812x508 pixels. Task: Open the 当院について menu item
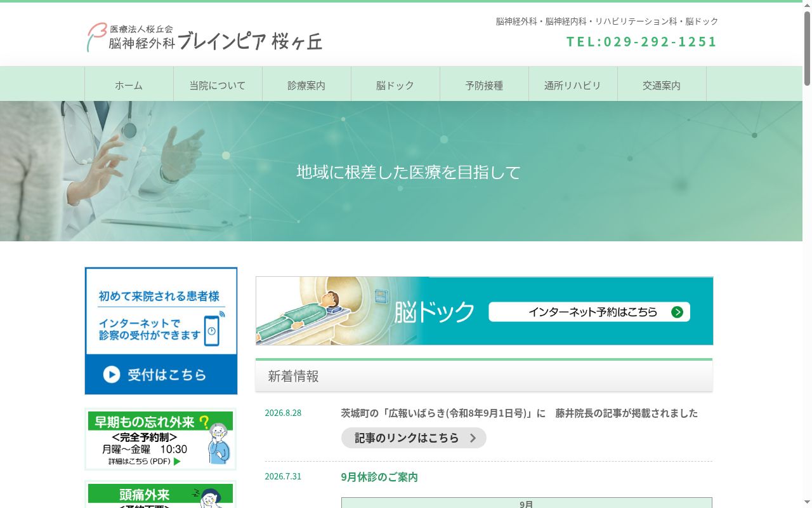point(218,85)
